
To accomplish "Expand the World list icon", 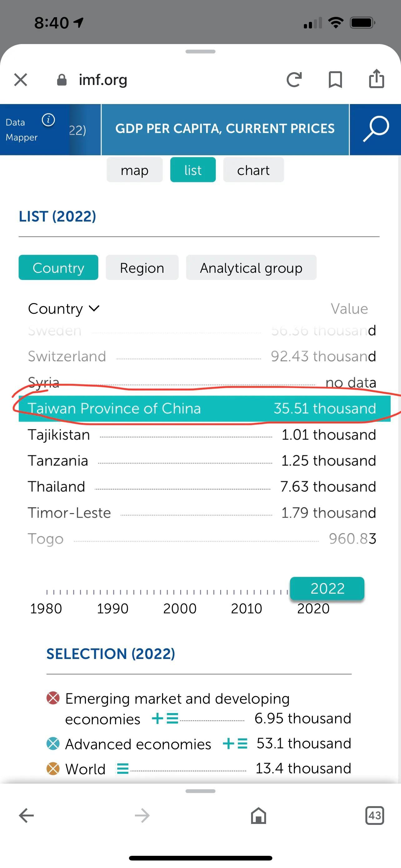I will [x=122, y=769].
